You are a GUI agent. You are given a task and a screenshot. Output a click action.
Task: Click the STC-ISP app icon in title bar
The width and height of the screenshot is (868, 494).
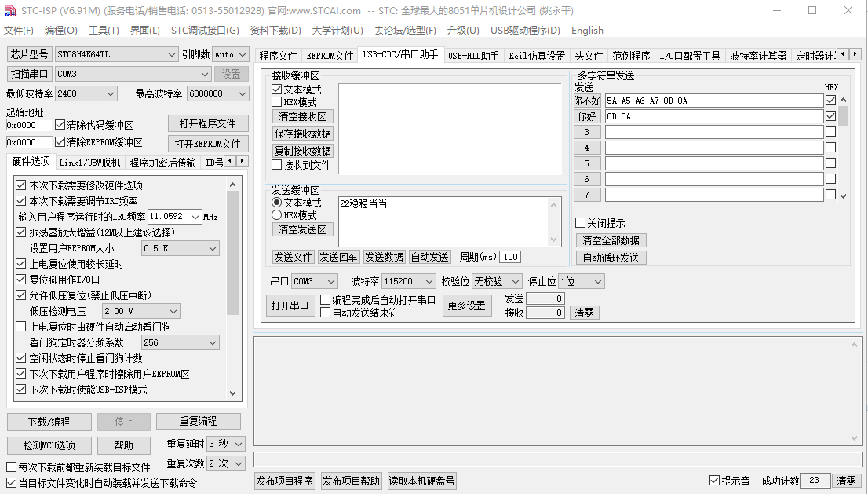pyautogui.click(x=10, y=10)
